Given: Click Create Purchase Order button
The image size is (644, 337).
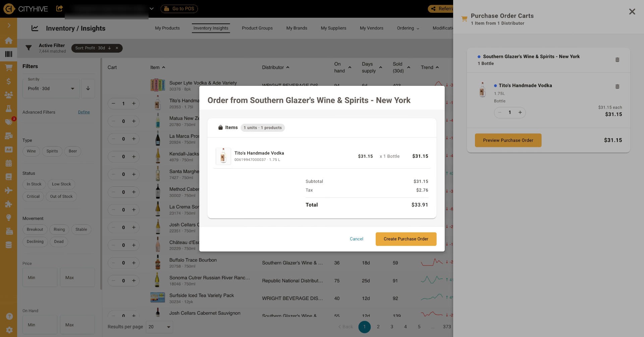Looking at the screenshot, I should point(406,239).
